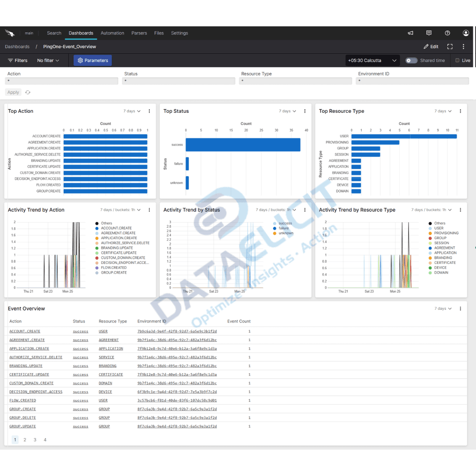Open the 7 days dropdown on Top Status

click(x=287, y=111)
